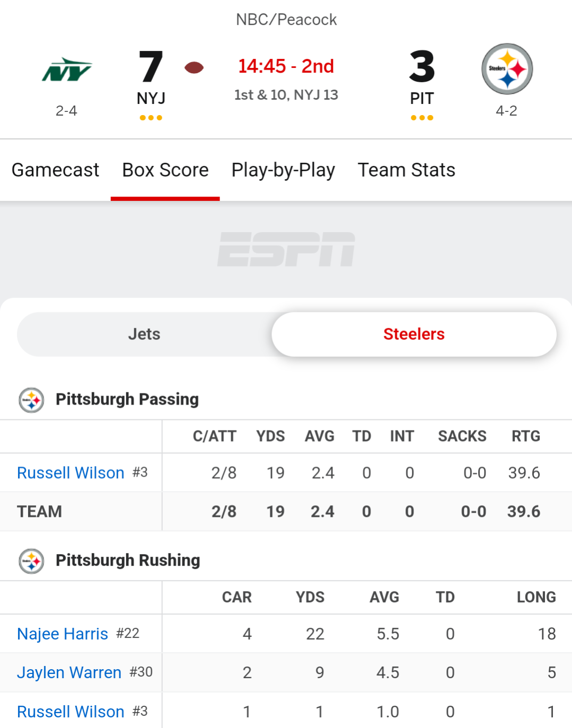Click the 14:45 - 2nd game clock
The height and width of the screenshot is (728, 572).
click(286, 66)
